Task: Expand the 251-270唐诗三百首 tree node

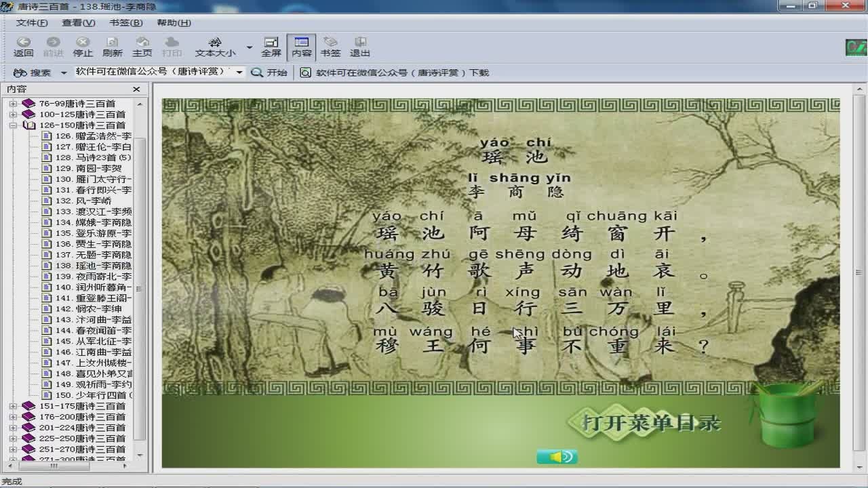Action: (x=13, y=449)
